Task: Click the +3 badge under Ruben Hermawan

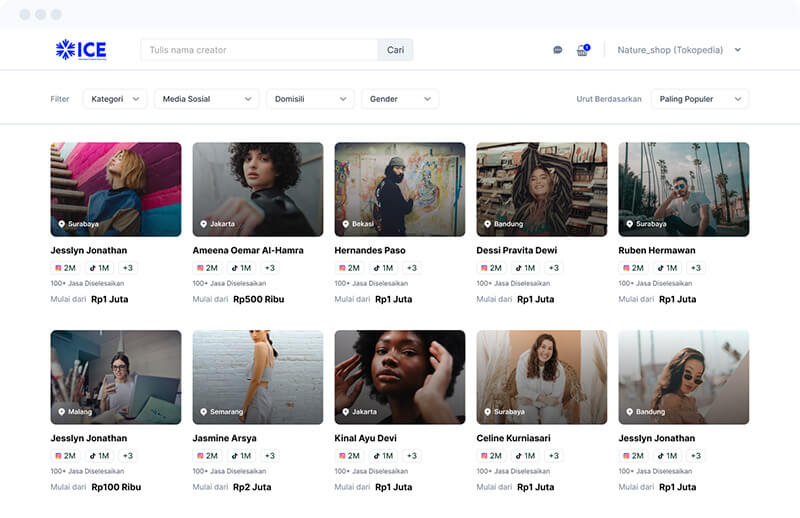Action: click(x=696, y=268)
